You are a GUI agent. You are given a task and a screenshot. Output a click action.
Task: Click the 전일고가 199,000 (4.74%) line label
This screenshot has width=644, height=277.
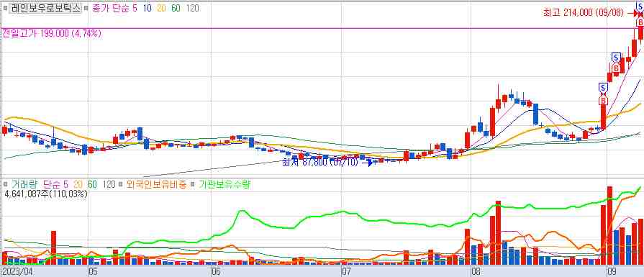pyautogui.click(x=52, y=34)
